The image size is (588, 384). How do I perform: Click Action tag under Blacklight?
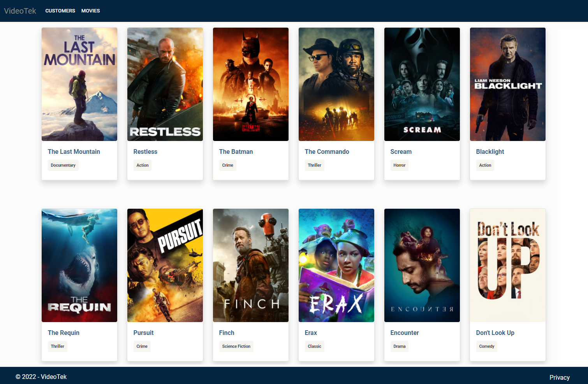tap(485, 166)
